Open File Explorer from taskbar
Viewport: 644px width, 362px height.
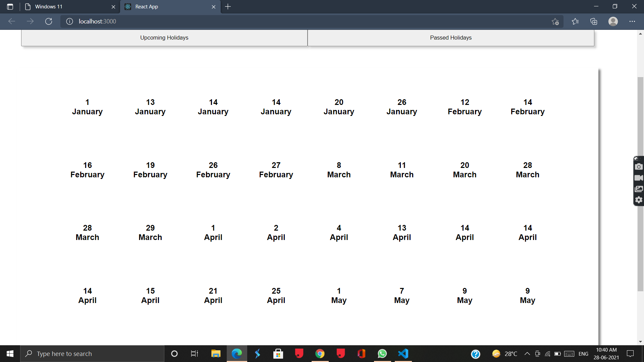(x=216, y=354)
